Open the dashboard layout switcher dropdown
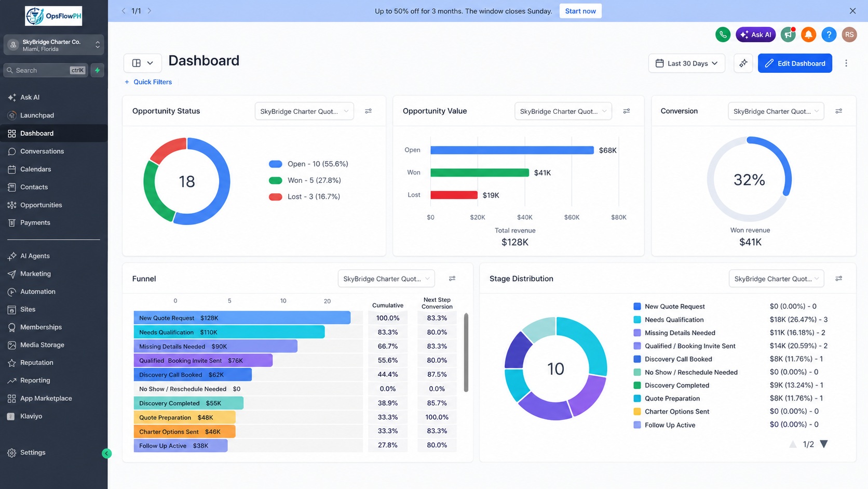 (142, 63)
